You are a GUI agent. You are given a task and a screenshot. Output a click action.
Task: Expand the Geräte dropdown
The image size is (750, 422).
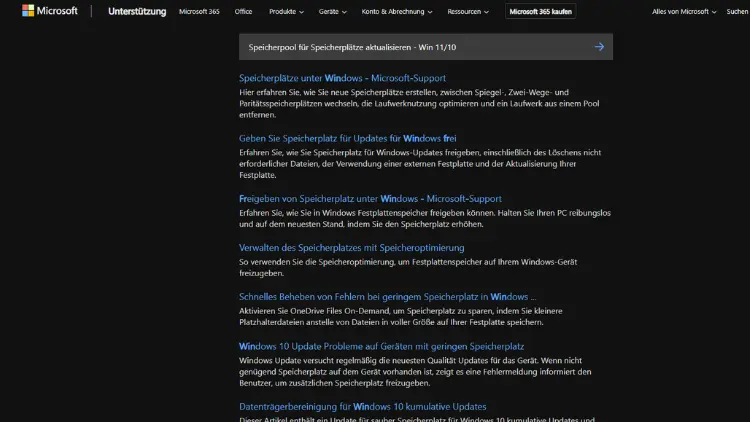click(x=332, y=11)
